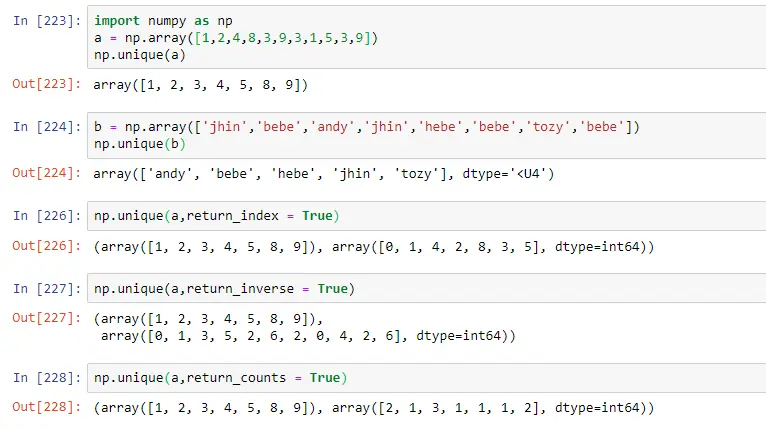Image resolution: width=766 pixels, height=429 pixels.
Task: Click the Out[227] prompt label
Action: pos(46,318)
